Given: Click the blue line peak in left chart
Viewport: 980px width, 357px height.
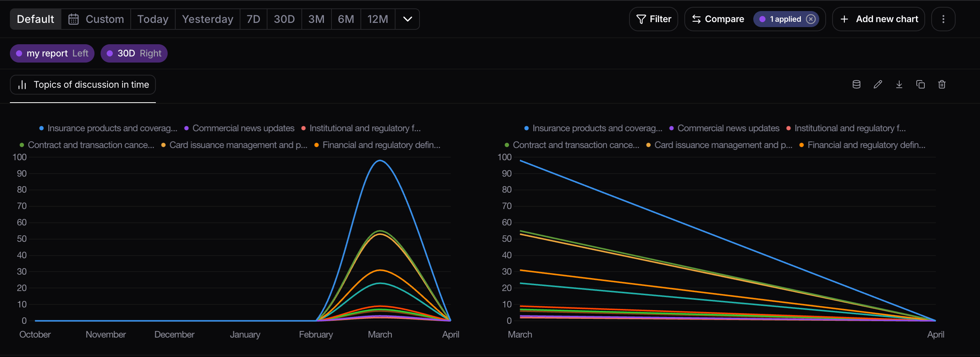Looking at the screenshot, I should (x=380, y=161).
